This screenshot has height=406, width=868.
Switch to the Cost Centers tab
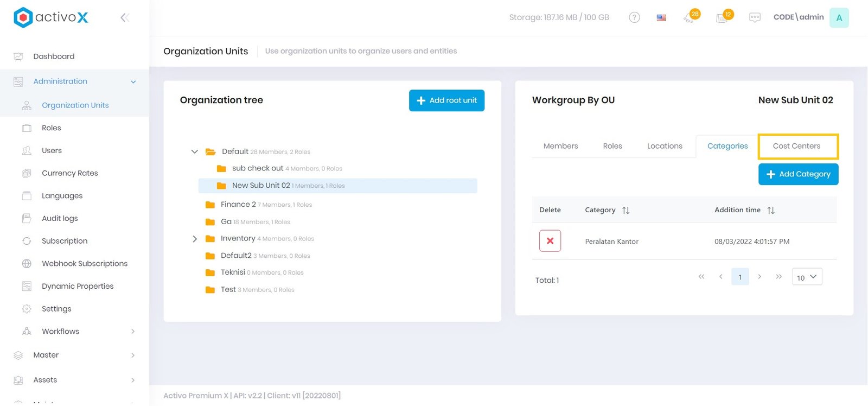[x=796, y=146]
